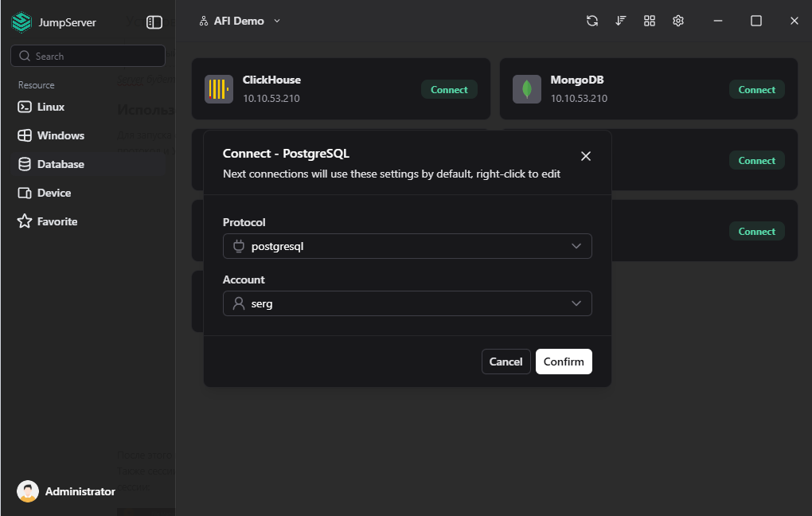The image size is (812, 516).
Task: Open the Linux resource category
Action: (51, 107)
